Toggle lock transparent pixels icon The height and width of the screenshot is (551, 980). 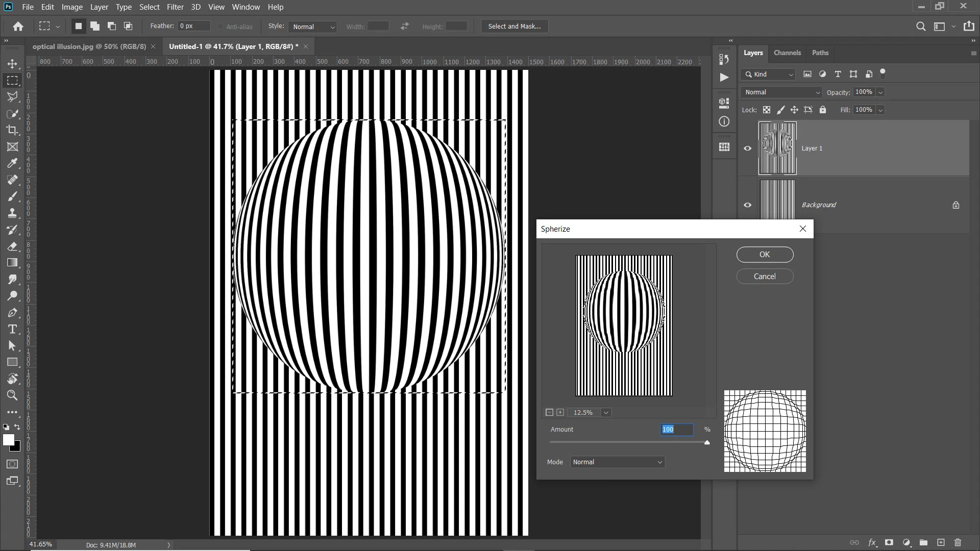[766, 110]
